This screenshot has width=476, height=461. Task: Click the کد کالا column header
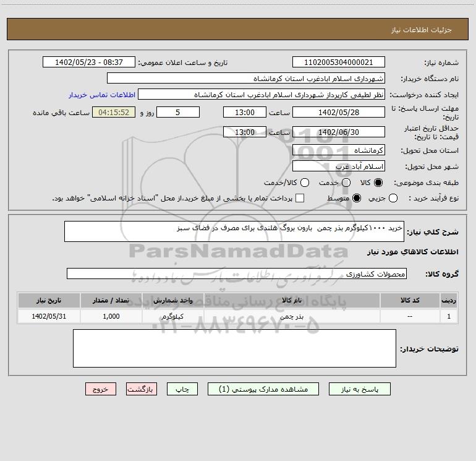pos(410,301)
